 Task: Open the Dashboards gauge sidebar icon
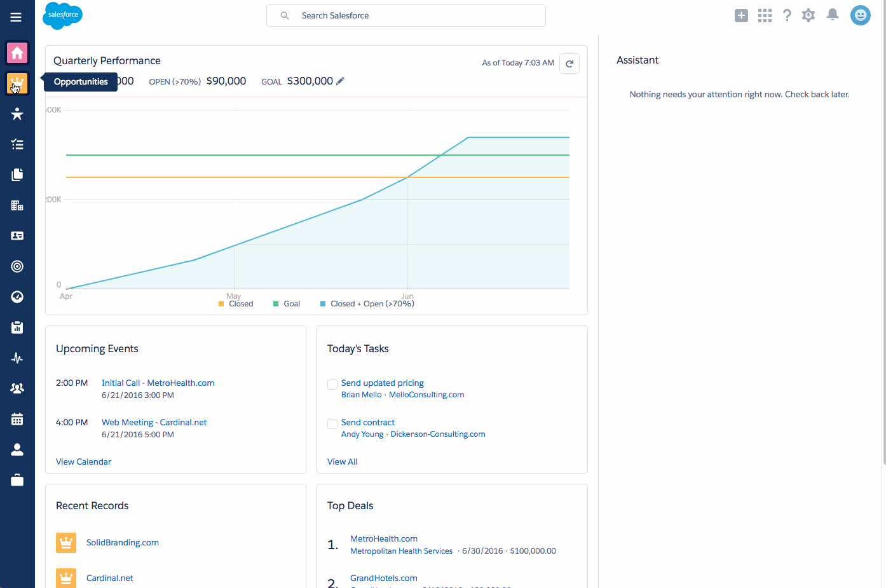(17, 297)
